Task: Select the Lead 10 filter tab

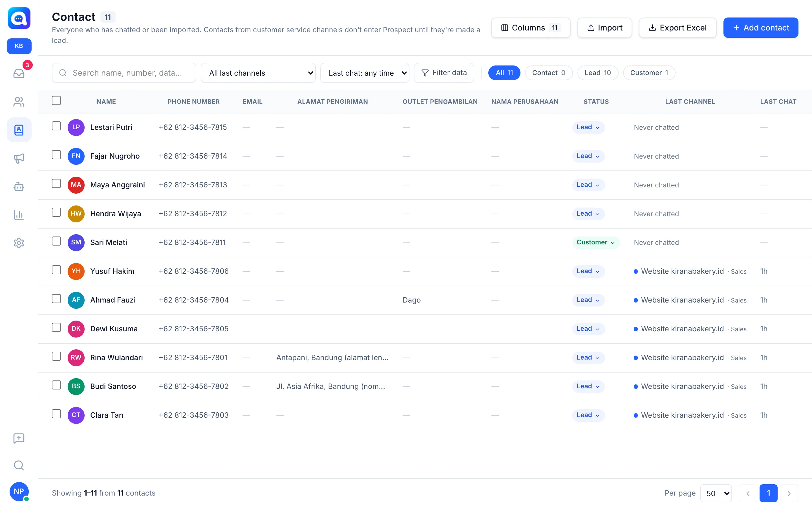Action: click(598, 73)
